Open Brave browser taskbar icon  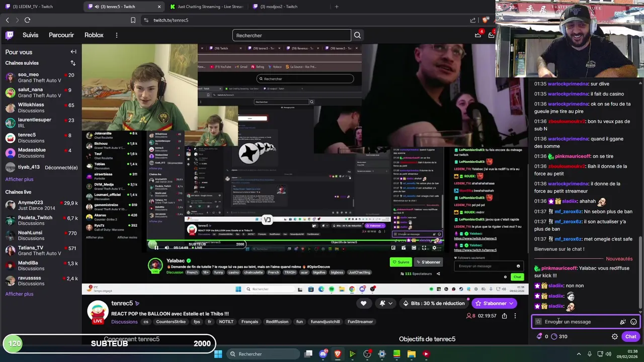point(338,354)
